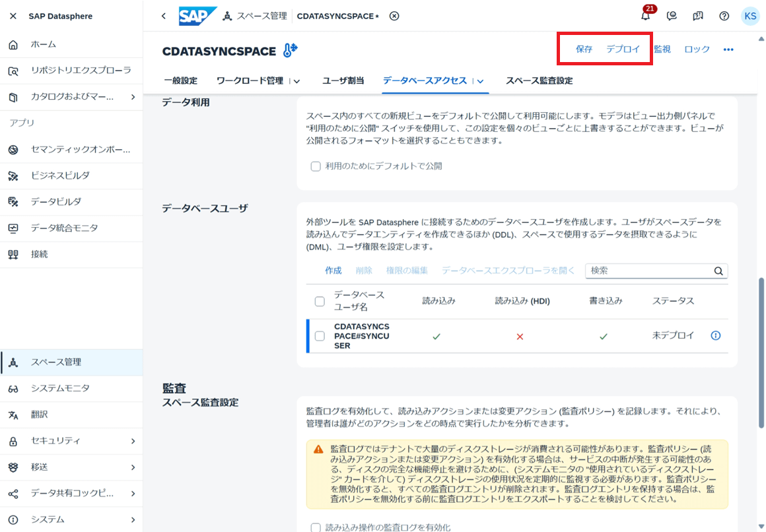Click the info icon next to 未デプロイ status

pyautogui.click(x=716, y=335)
